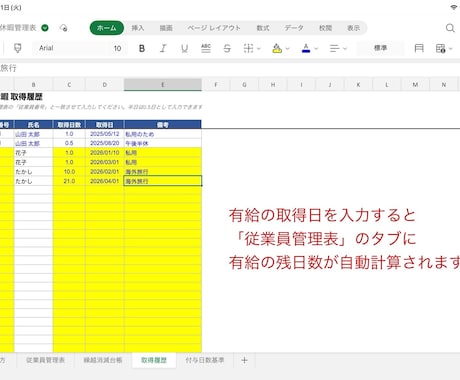Open the ページ レイアウト ribbon tab
This screenshot has width=460, height=380.
214,28
